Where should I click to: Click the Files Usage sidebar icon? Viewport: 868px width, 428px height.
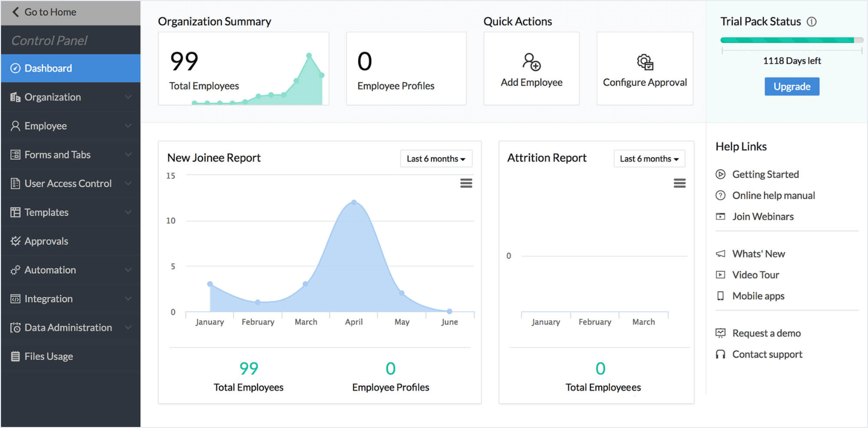(x=15, y=356)
